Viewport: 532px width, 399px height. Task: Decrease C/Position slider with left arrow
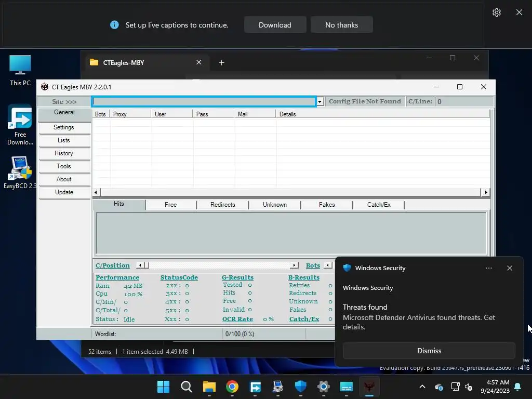click(140, 265)
